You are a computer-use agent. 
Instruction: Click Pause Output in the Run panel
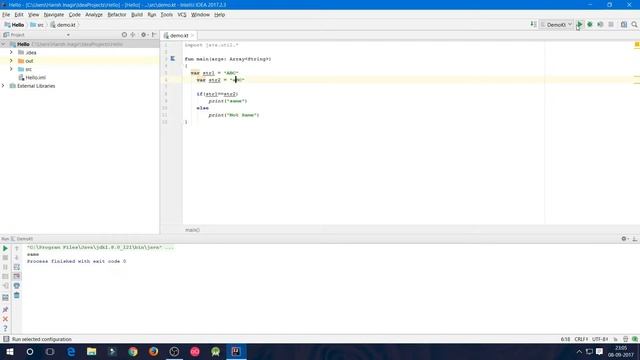(x=5, y=267)
